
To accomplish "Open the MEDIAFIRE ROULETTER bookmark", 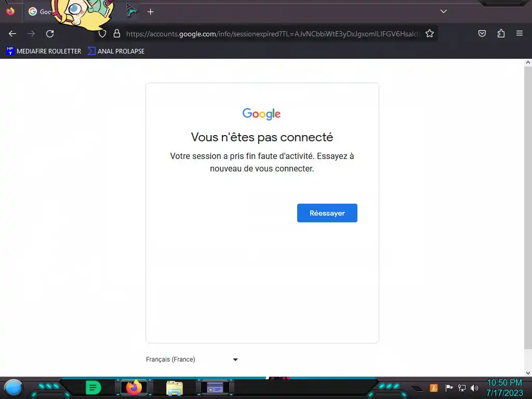I will (44, 51).
